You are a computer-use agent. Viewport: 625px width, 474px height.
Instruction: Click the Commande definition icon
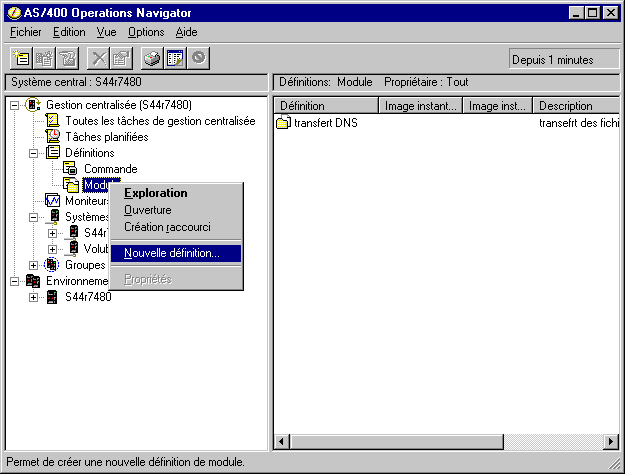click(x=71, y=169)
